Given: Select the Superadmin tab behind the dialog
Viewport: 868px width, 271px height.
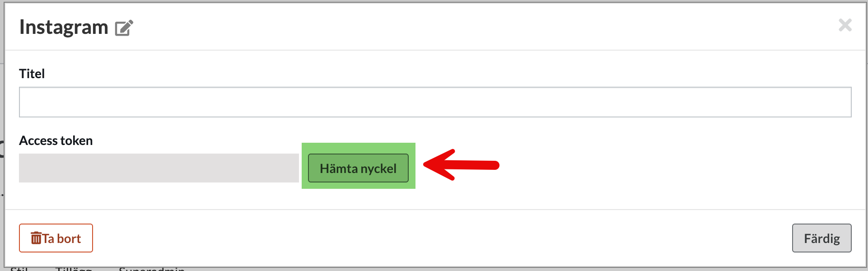Looking at the screenshot, I should pyautogui.click(x=152, y=269).
